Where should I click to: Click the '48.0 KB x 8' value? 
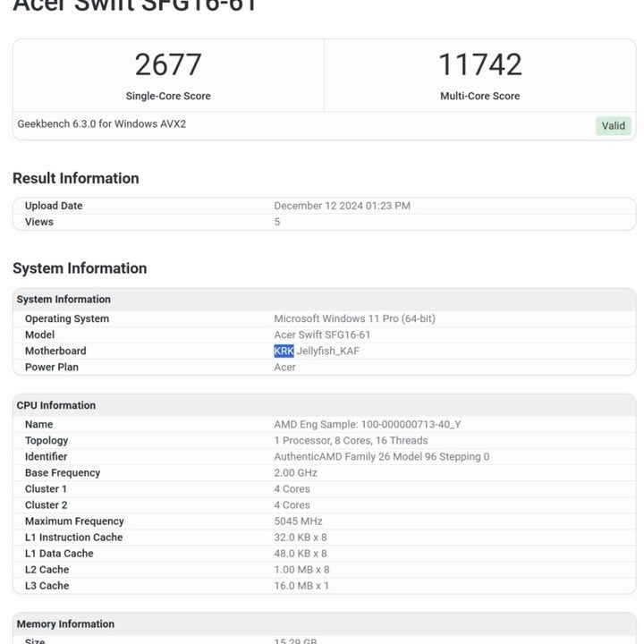301,554
